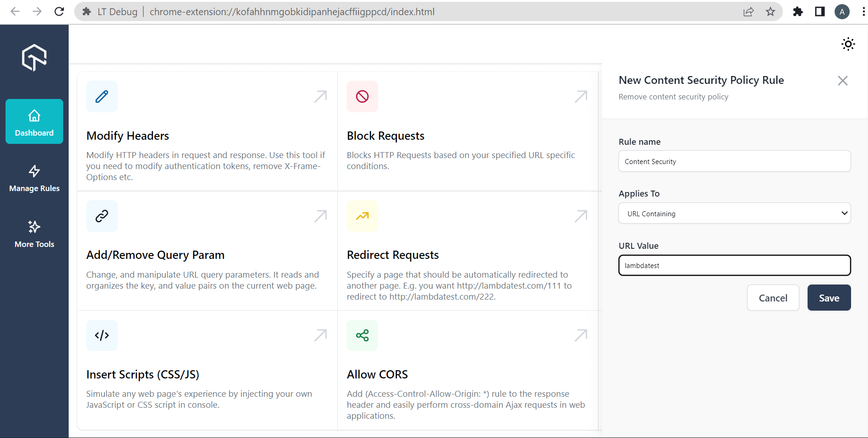The height and width of the screenshot is (438, 868).
Task: Select the Add/Remove Query Param link icon
Action: [102, 216]
